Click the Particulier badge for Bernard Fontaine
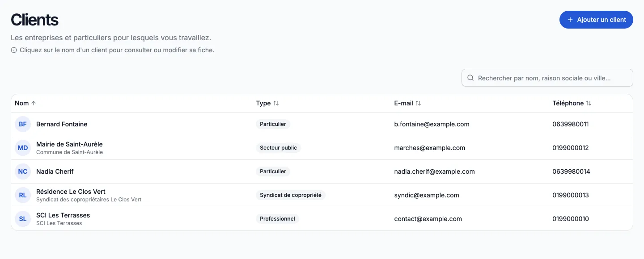The height and width of the screenshot is (259, 644). 273,124
